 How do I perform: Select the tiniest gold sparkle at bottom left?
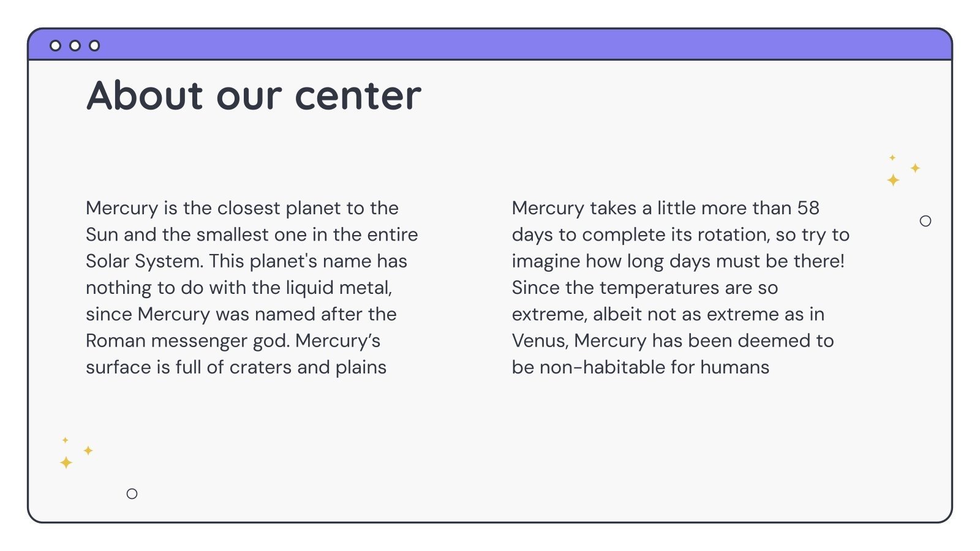click(65, 440)
